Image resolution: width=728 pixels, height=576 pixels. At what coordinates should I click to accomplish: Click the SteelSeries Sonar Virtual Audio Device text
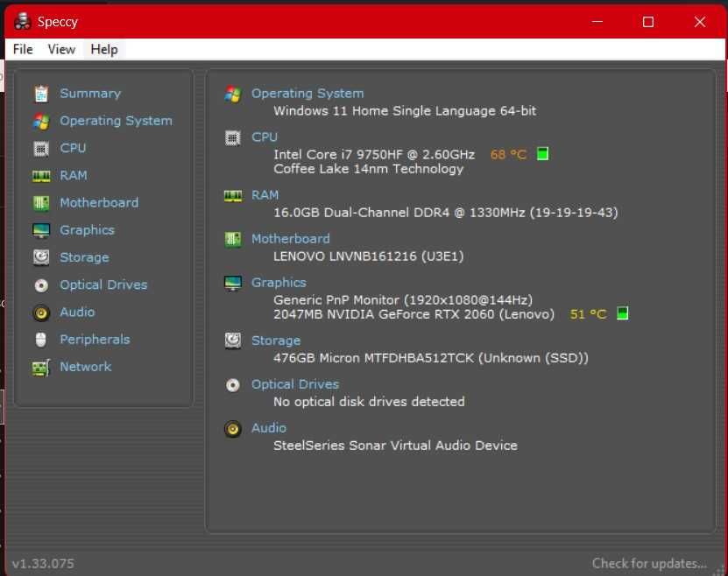(x=395, y=446)
